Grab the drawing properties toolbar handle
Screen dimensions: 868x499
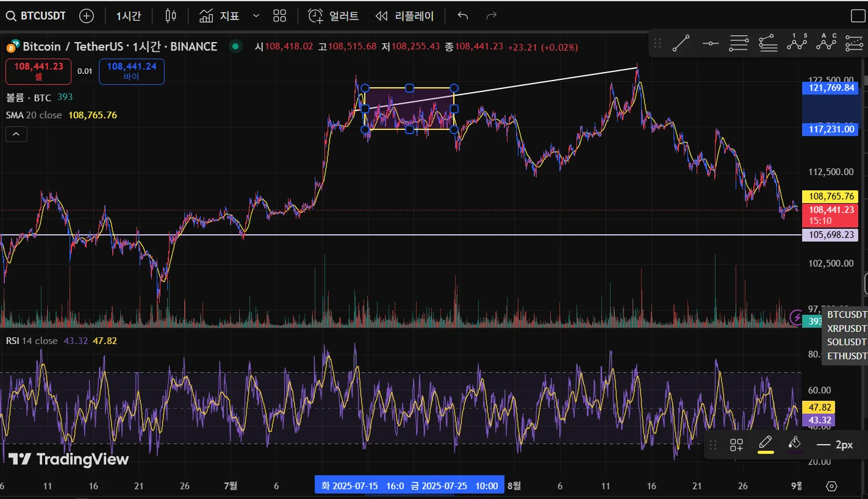pyautogui.click(x=713, y=445)
